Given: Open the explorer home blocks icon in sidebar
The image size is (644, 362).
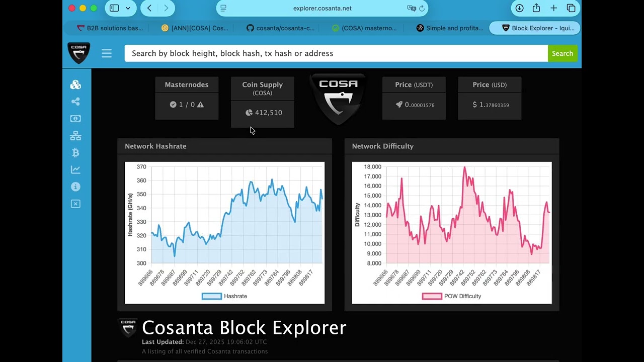Looking at the screenshot, I should click(x=75, y=84).
